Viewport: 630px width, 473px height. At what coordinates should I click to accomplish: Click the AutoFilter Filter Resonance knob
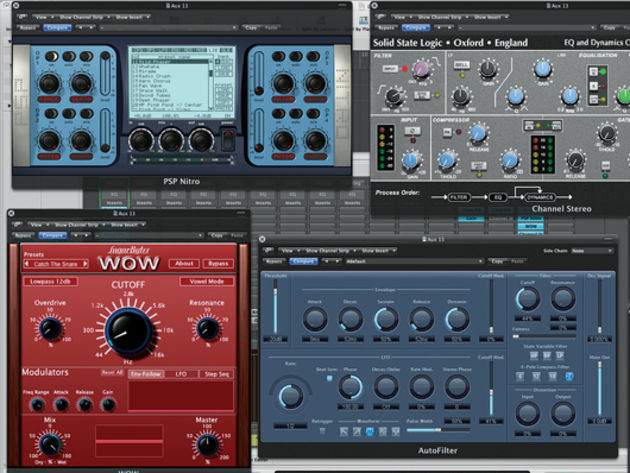563,299
